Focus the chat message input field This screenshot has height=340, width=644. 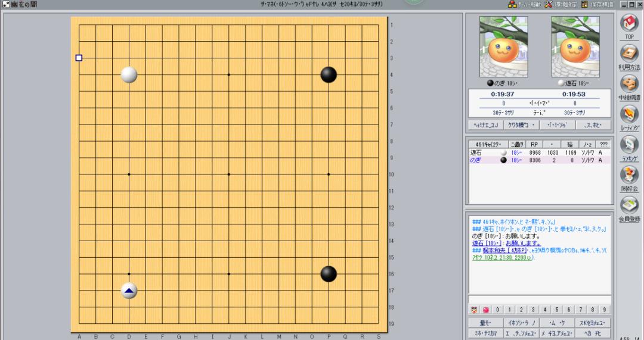pos(539,300)
